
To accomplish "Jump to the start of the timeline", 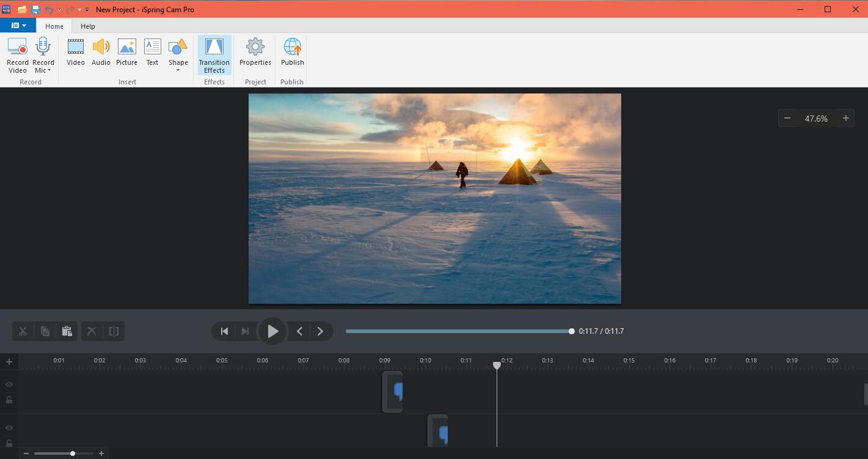I will (x=224, y=331).
